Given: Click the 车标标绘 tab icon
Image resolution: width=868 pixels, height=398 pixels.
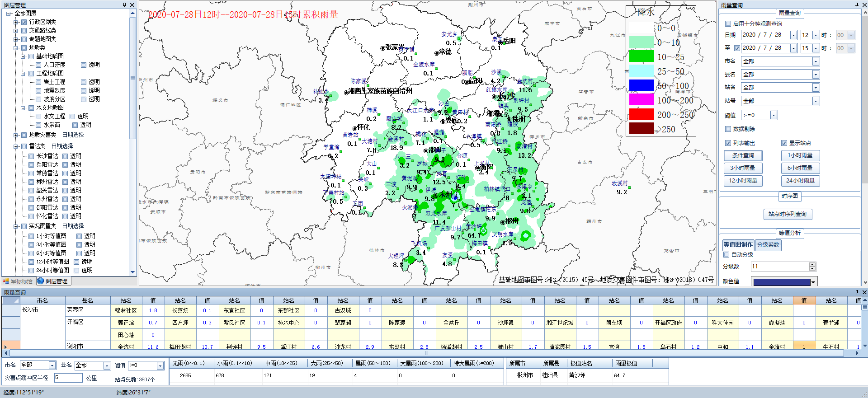Looking at the screenshot, I should (x=6, y=281).
